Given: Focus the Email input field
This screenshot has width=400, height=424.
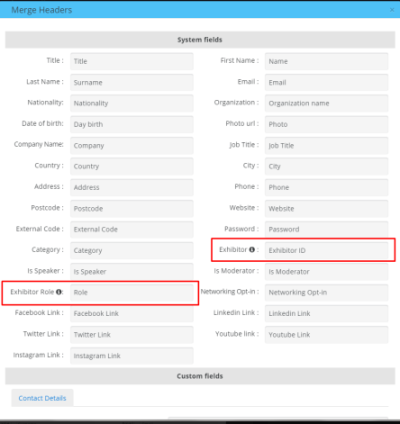Looking at the screenshot, I should coord(327,82).
